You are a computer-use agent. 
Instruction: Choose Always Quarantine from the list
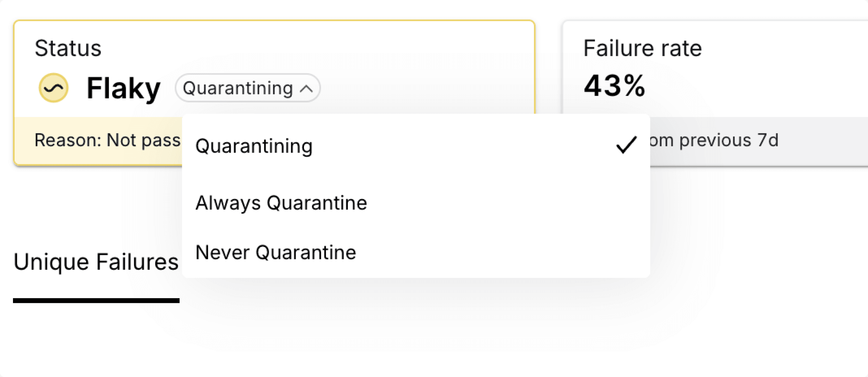click(x=416, y=203)
